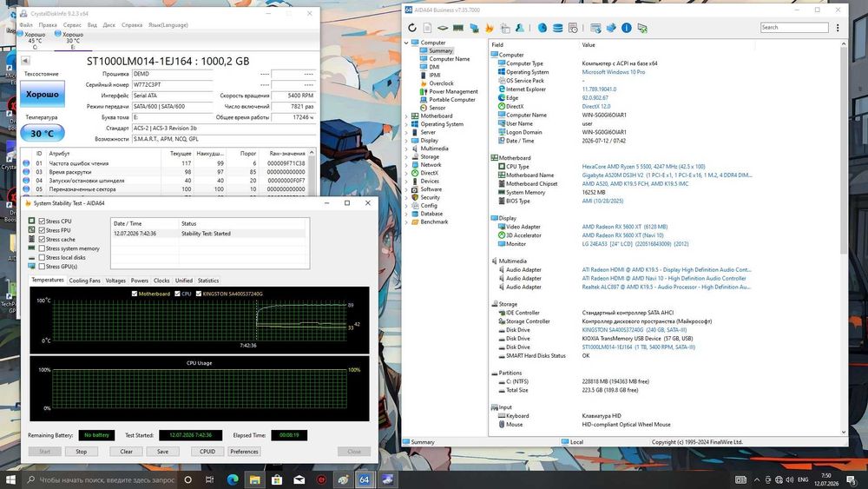Image resolution: width=868 pixels, height=489 pixels.
Task: Expand the Multimedia tree node
Action: (405, 149)
